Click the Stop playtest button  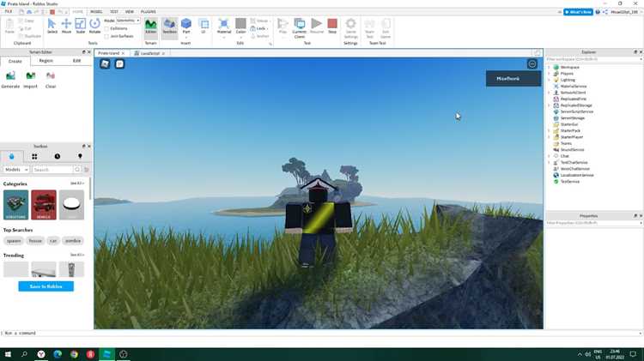(332, 26)
